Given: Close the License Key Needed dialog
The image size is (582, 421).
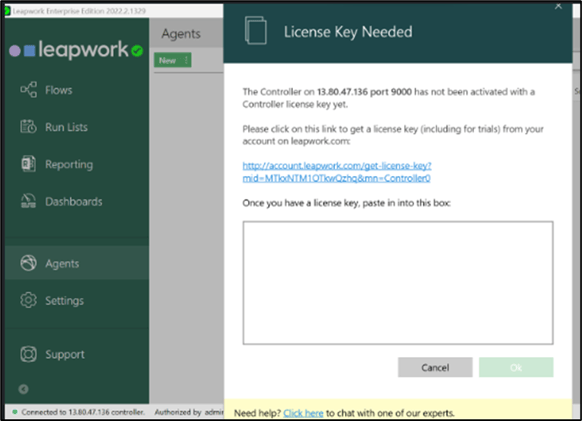Looking at the screenshot, I should (x=558, y=6).
